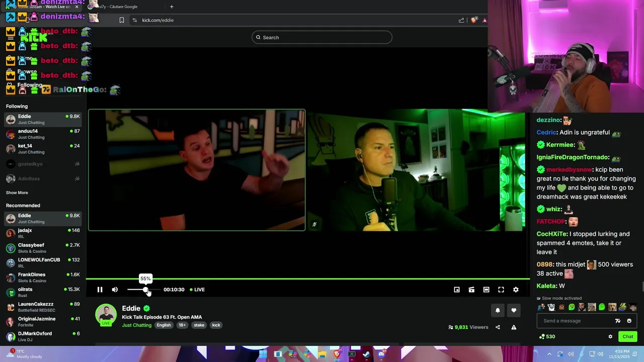Open Discord on taskbar
Viewport: 644px width, 362px height.
pyautogui.click(x=381, y=354)
